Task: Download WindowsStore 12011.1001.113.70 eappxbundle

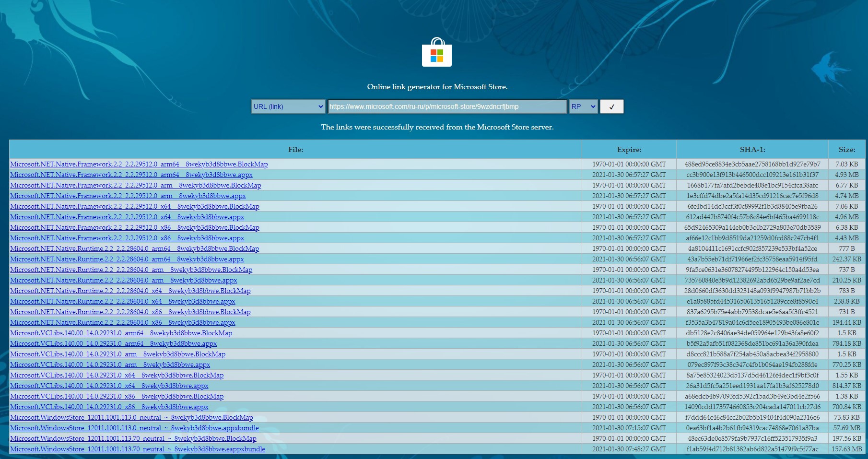Action: point(138,449)
